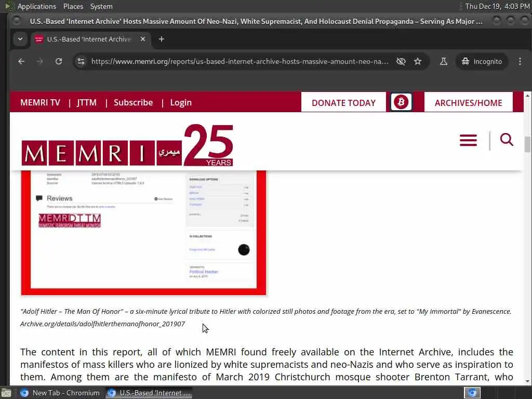Screen dimensions: 532x399
Task: Click the workspace switcher icon at bottom right
Action: click(472, 393)
